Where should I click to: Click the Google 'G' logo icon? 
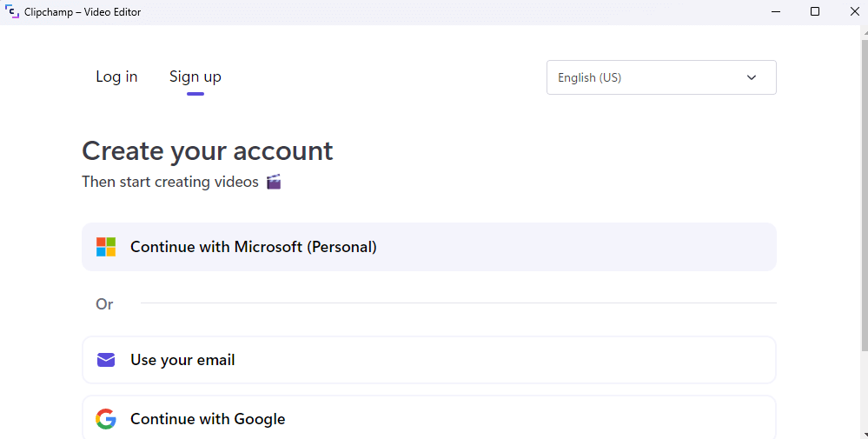click(106, 419)
